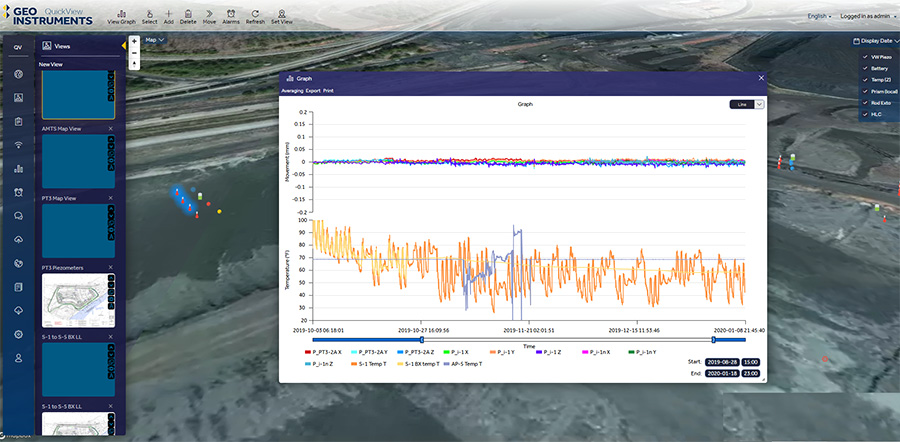The image size is (900, 442).
Task: Refresh the map data
Action: pos(255,15)
